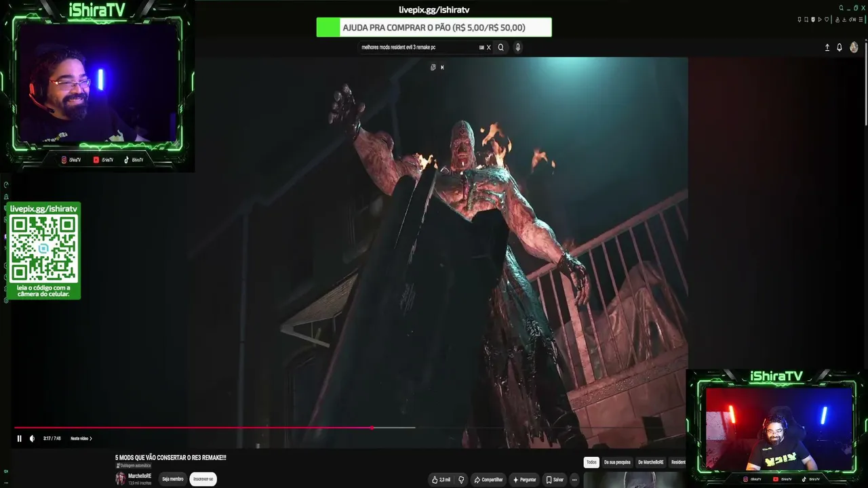The width and height of the screenshot is (868, 488).
Task: Open YouTube notifications bell
Action: tap(840, 47)
